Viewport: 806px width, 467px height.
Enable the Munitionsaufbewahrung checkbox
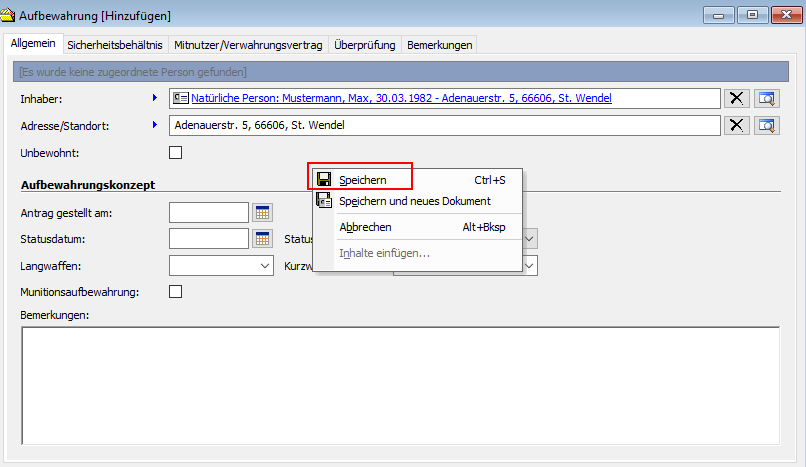(176, 292)
